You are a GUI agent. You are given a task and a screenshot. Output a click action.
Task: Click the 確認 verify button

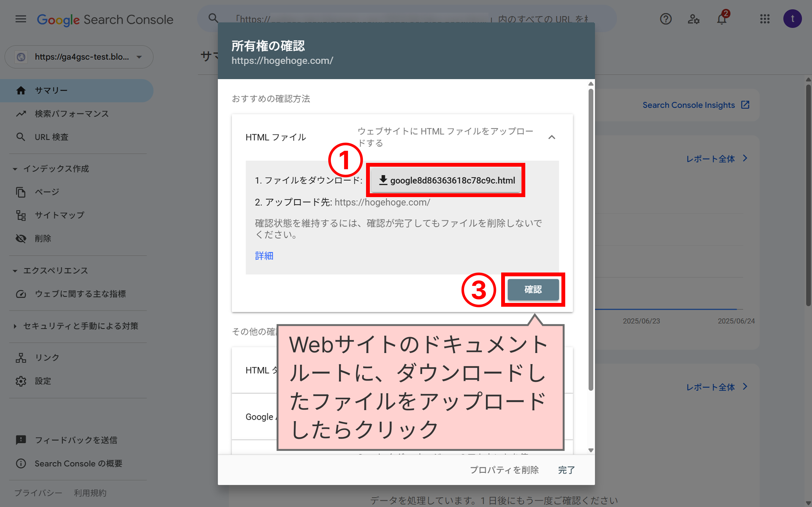tap(533, 290)
